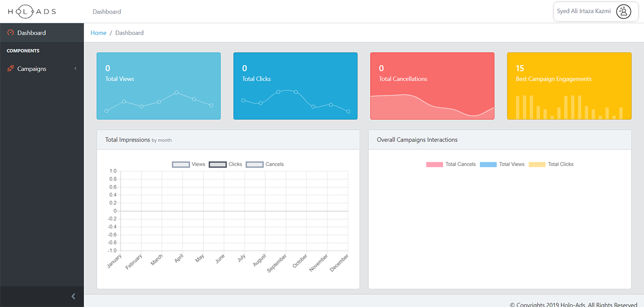Toggle Total Clicks in interactions legend
The height and width of the screenshot is (307, 644).
tap(551, 164)
